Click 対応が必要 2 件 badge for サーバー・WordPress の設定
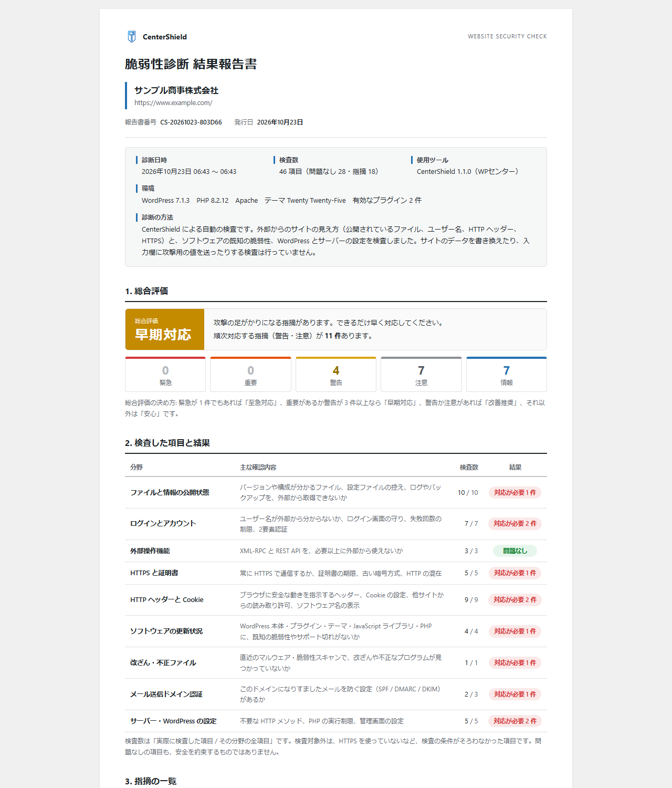This screenshot has height=788, width=672. (x=515, y=721)
